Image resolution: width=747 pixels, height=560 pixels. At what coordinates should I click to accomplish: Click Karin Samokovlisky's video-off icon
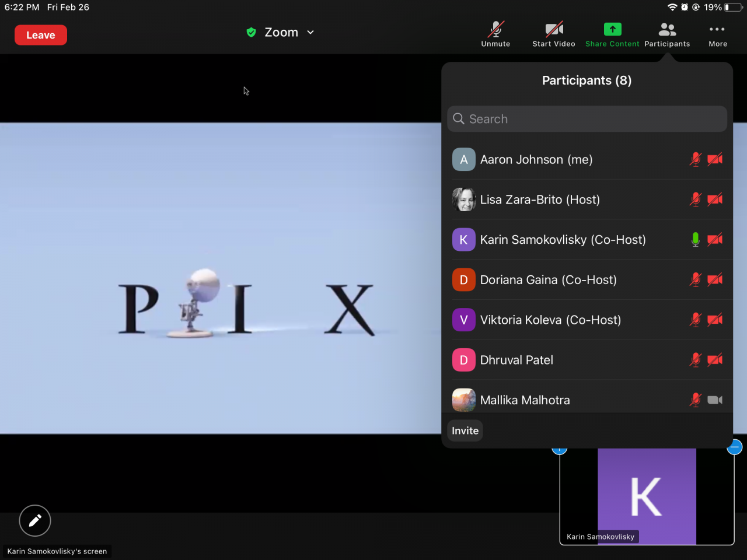(715, 240)
